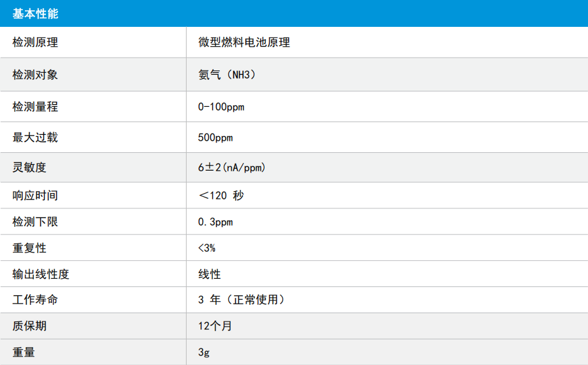Image resolution: width=588 pixels, height=365 pixels.
Task: Click the 线性 output value
Action: [x=210, y=274]
